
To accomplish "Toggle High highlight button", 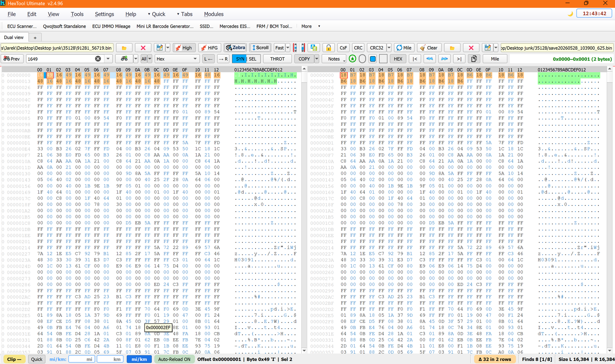I will [x=184, y=48].
